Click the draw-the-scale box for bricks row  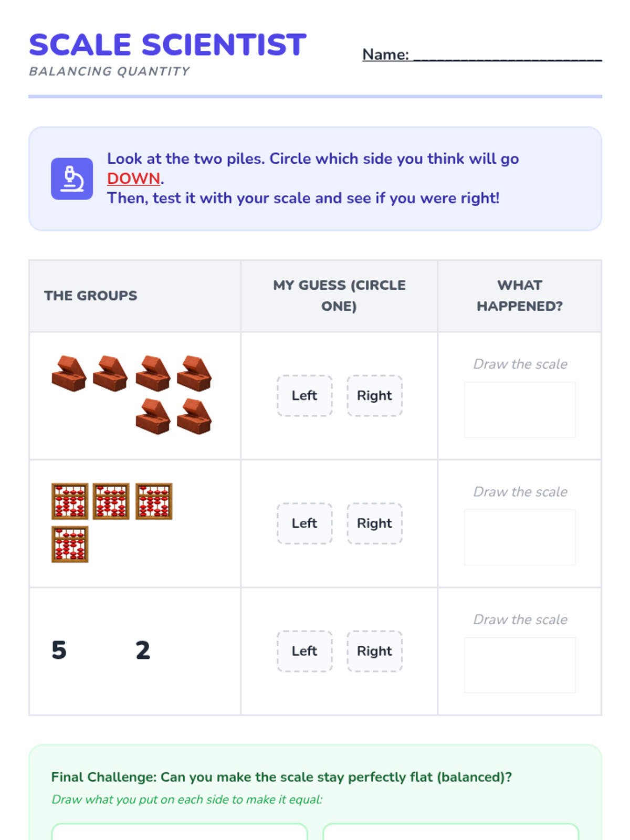point(520,409)
